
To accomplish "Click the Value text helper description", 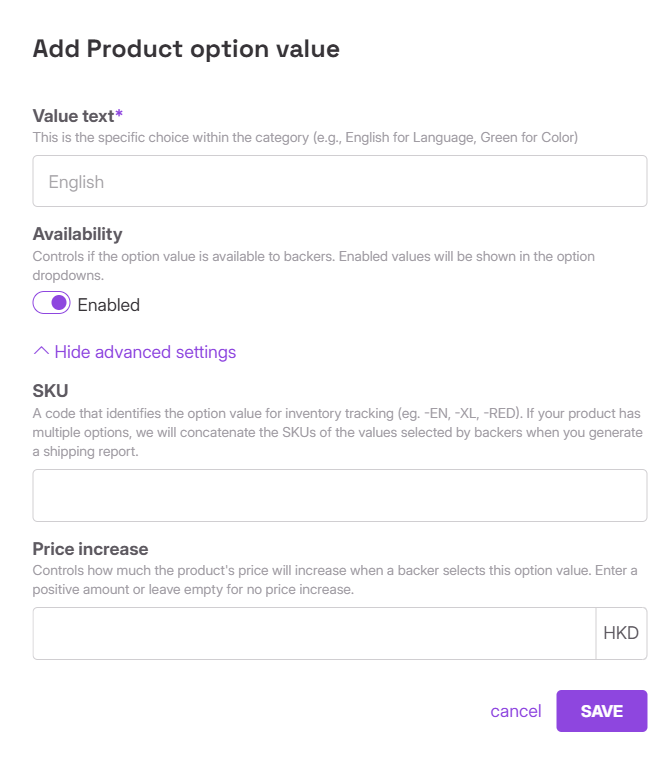I will (305, 137).
